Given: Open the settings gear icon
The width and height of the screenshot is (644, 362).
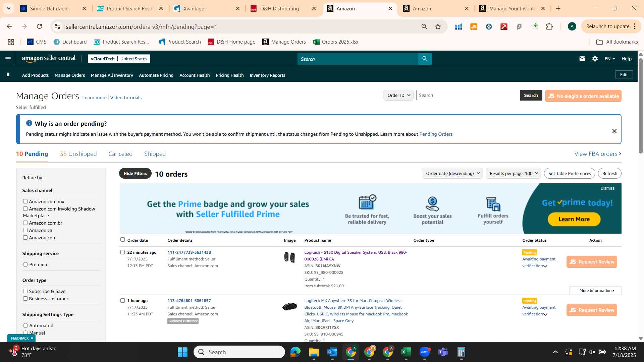Looking at the screenshot, I should [x=595, y=59].
